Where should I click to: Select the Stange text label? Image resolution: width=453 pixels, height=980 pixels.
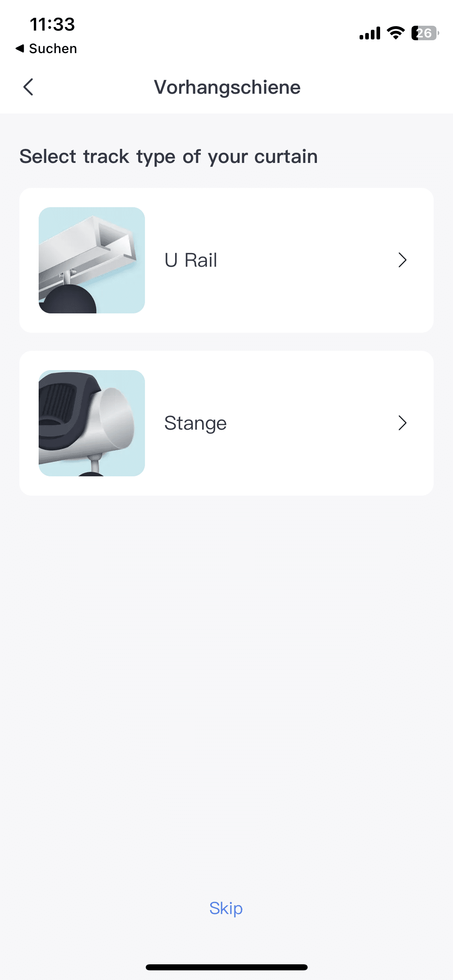click(195, 423)
